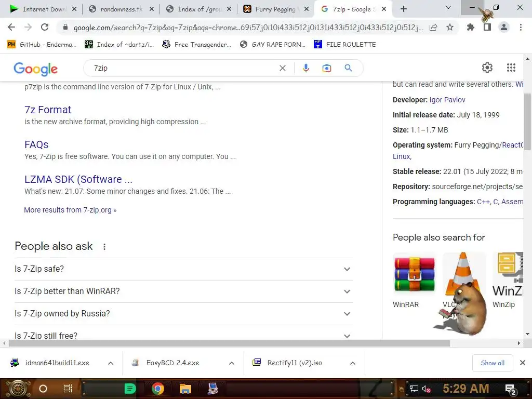
Task: Click the 5:29 AM taskbar clock
Action: pyautogui.click(x=465, y=389)
